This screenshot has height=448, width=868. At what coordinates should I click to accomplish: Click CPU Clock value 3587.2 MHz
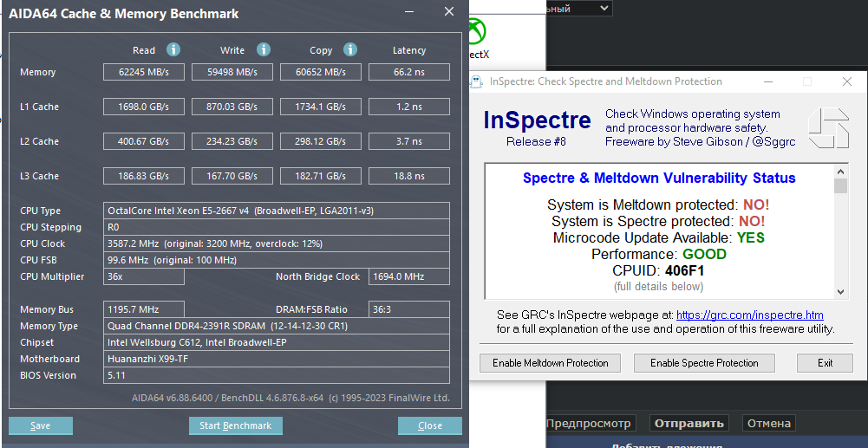coord(277,243)
